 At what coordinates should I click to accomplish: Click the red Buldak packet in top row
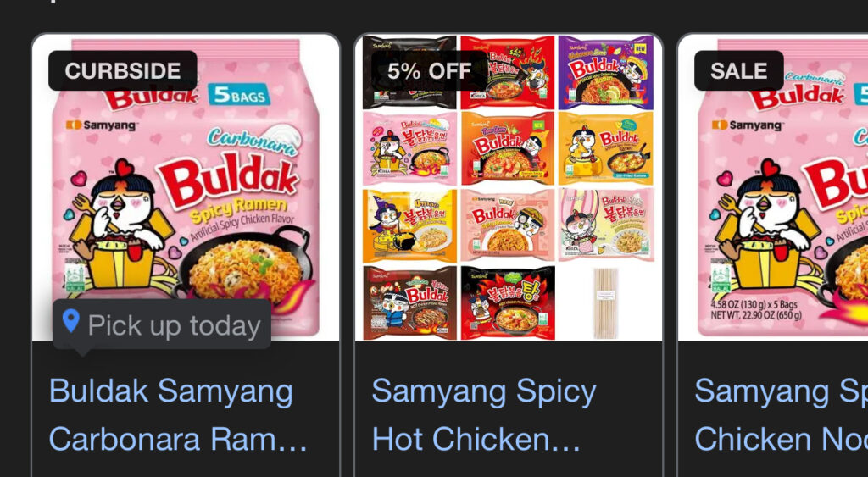pos(508,73)
